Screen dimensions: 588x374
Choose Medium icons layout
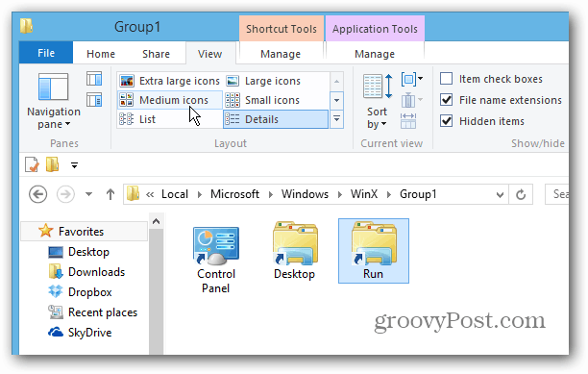pos(170,100)
